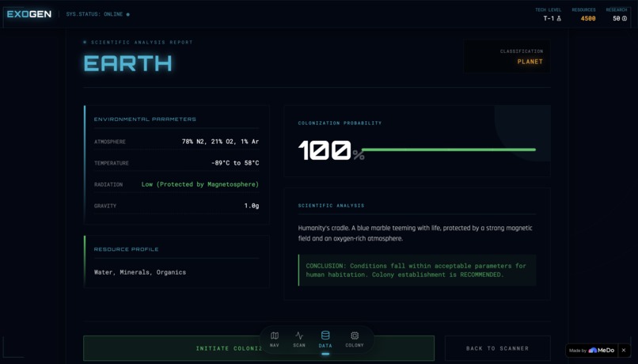Click the EXOGEN logo

click(x=29, y=13)
